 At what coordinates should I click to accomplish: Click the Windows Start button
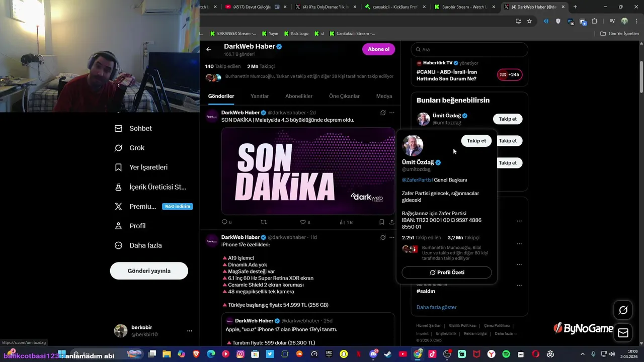[x=62, y=354]
